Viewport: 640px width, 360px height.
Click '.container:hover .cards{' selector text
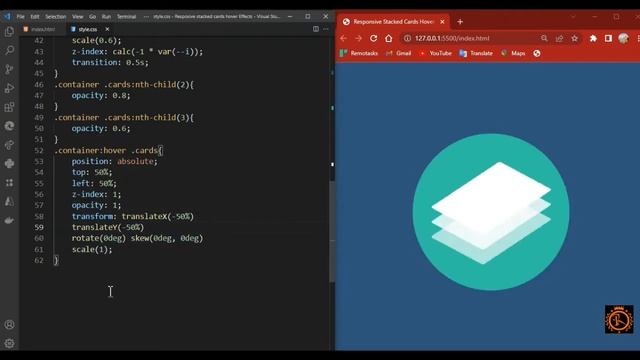pos(109,150)
